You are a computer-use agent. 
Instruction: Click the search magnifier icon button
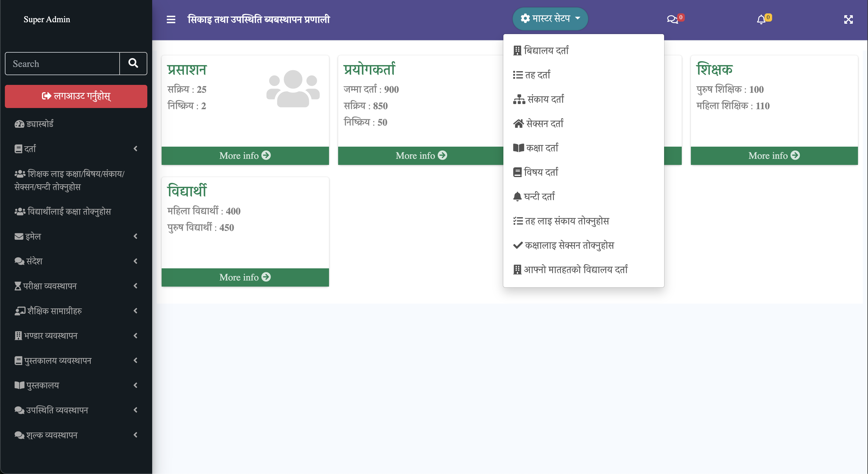(x=133, y=63)
